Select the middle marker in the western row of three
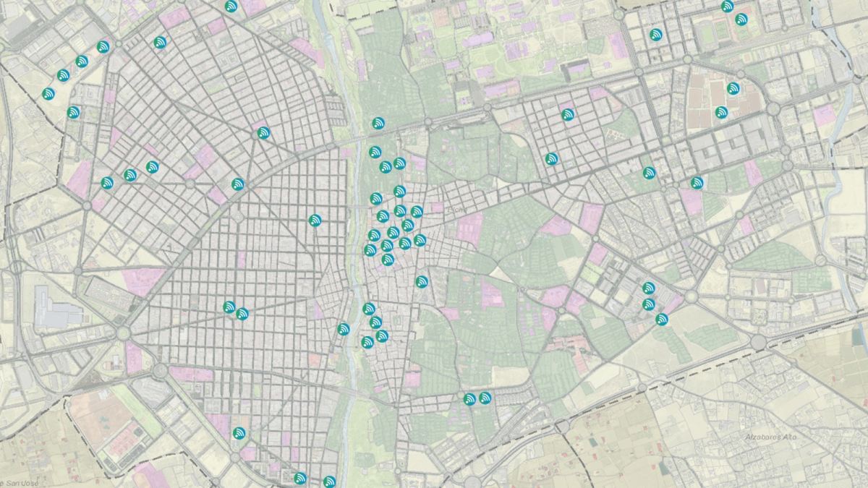The height and width of the screenshot is (488, 868). pyautogui.click(x=130, y=175)
